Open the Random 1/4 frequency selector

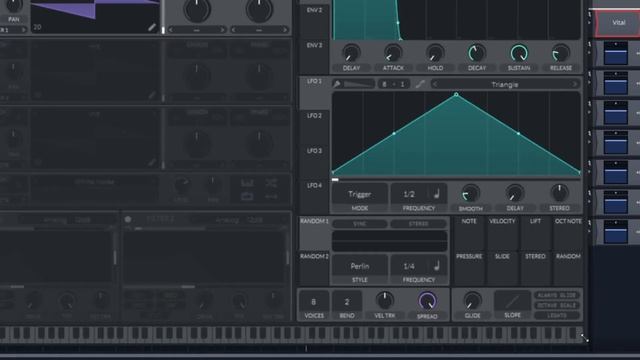click(x=409, y=266)
